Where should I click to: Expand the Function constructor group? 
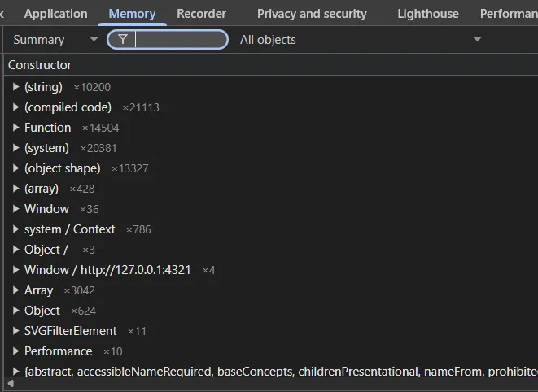15,128
